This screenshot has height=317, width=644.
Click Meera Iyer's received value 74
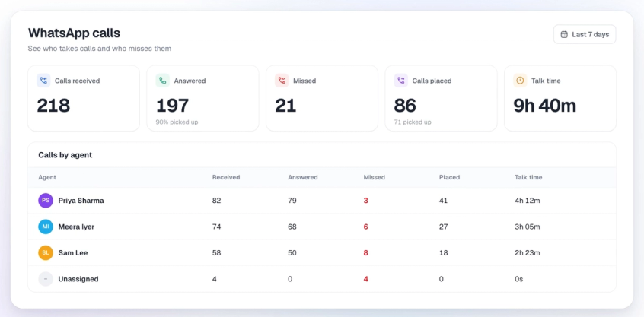tap(216, 227)
